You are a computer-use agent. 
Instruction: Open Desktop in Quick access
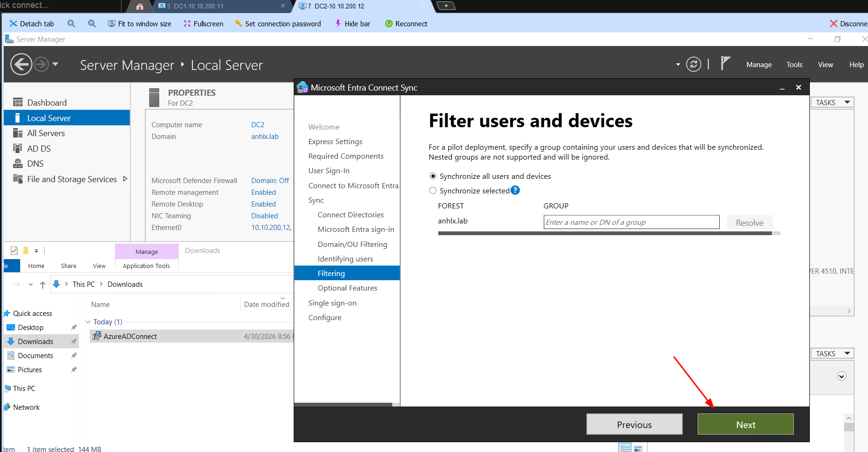pyautogui.click(x=30, y=328)
